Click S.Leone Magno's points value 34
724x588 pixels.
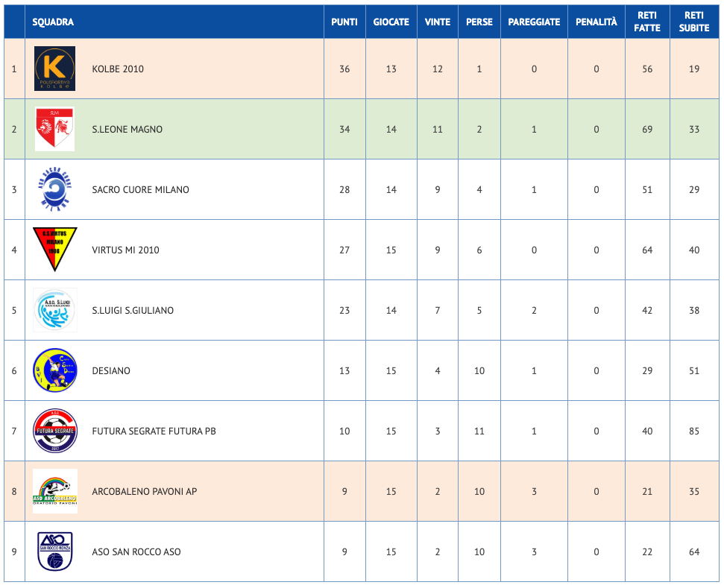[344, 130]
